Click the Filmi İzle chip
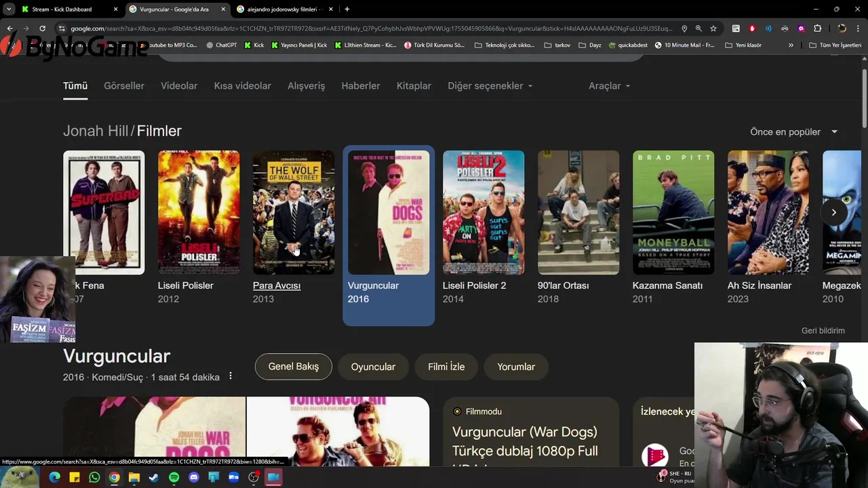This screenshot has height=488, width=868. tap(446, 367)
